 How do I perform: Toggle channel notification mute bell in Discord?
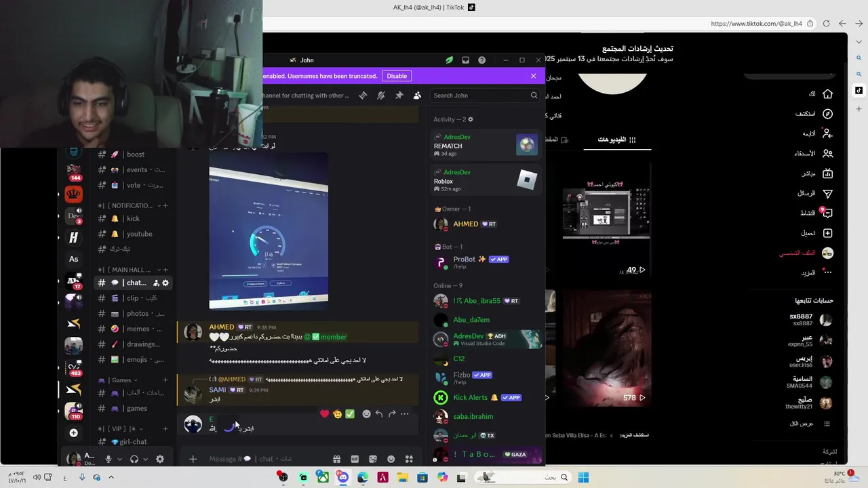click(381, 96)
